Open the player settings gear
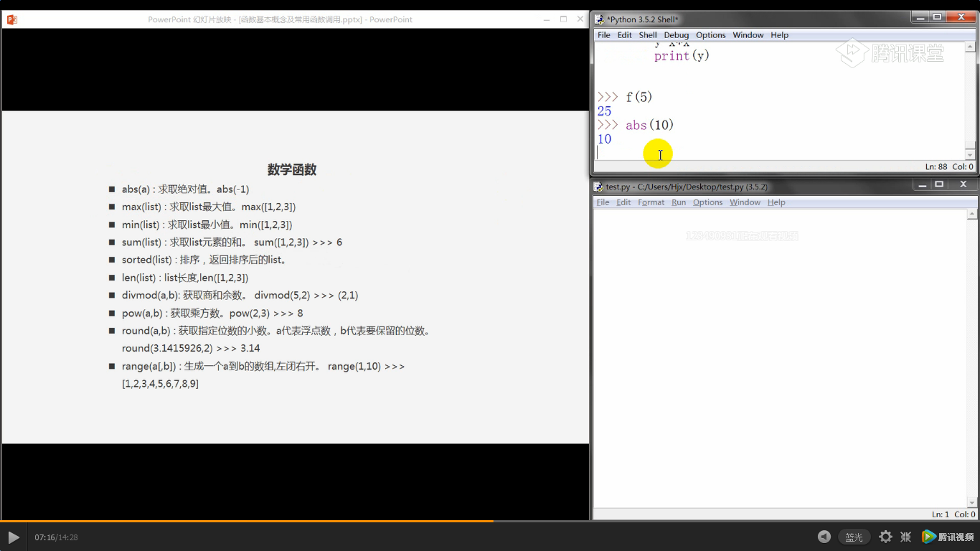 [885, 537]
